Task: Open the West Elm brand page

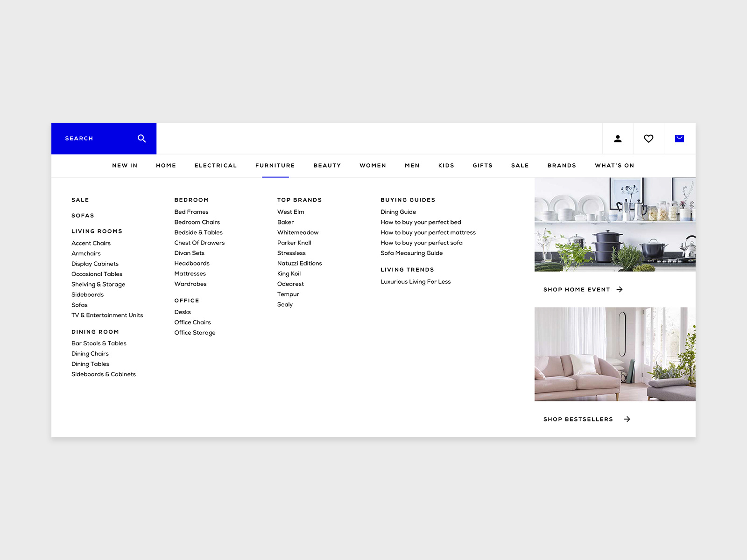Action: (290, 211)
